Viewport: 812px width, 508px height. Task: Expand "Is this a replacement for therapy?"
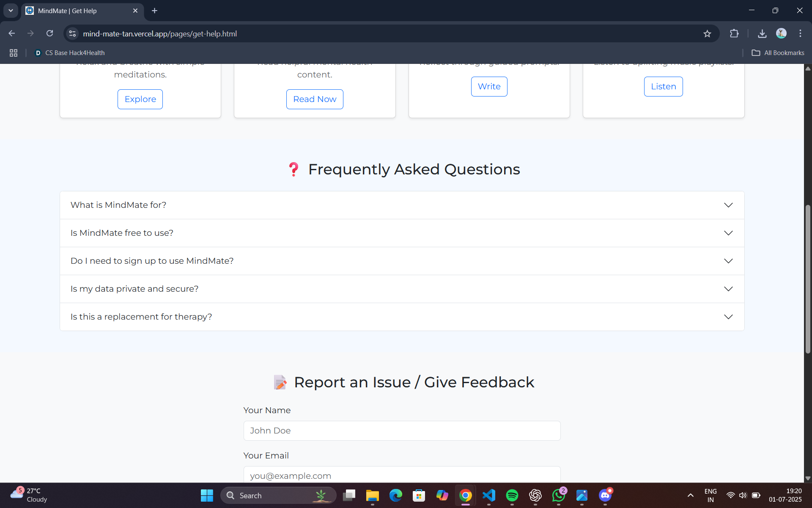tap(402, 317)
